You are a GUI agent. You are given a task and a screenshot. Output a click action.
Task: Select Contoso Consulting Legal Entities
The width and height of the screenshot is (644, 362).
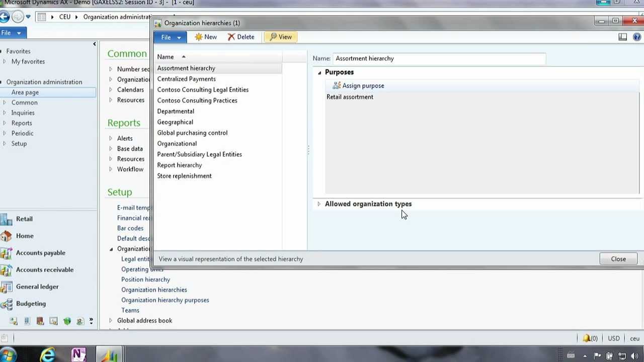[203, 89]
